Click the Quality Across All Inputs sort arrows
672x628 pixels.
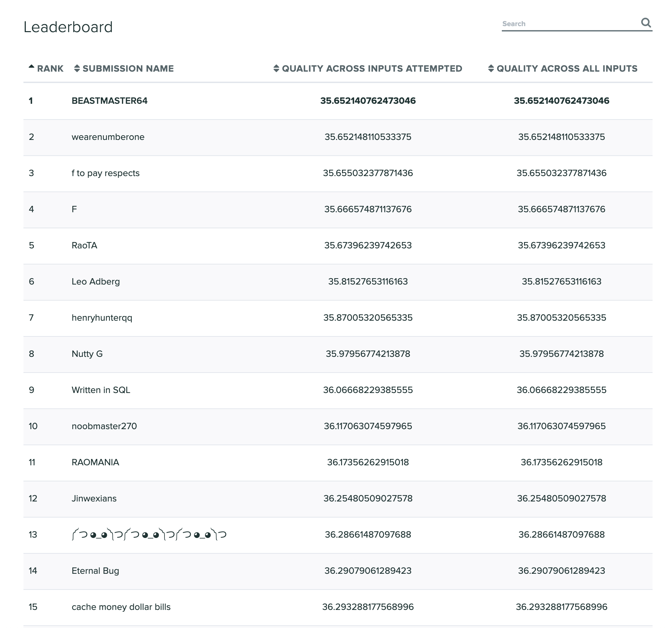[x=491, y=69]
